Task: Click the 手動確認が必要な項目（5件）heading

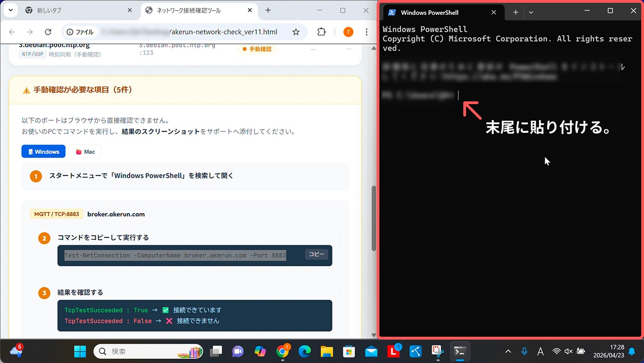Action: (x=83, y=90)
